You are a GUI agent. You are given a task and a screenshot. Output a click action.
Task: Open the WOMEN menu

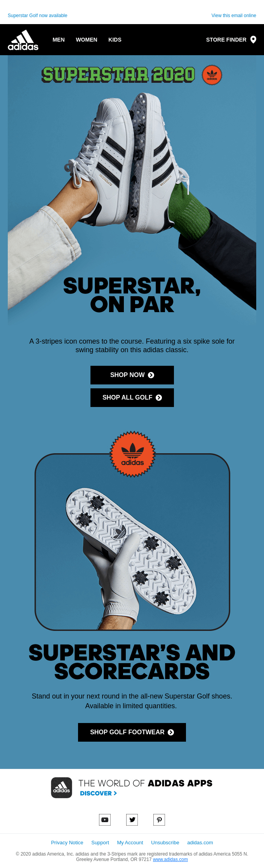point(87,40)
